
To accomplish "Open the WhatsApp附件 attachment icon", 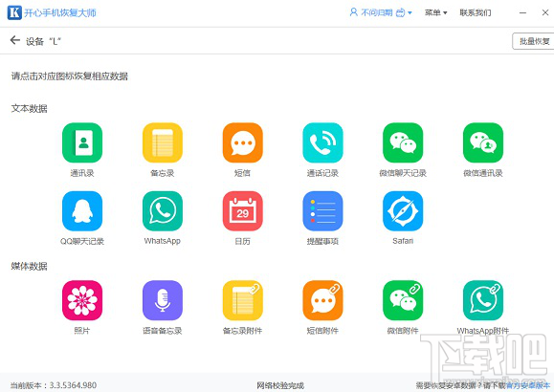I will point(483,300).
